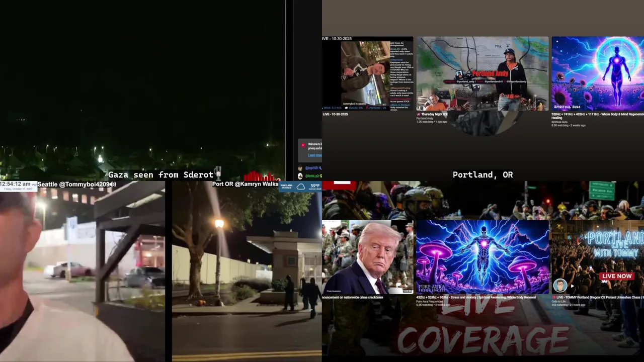Click the 'Portland Weather' label in the weather widget
644x362 pixels.
click(287, 187)
